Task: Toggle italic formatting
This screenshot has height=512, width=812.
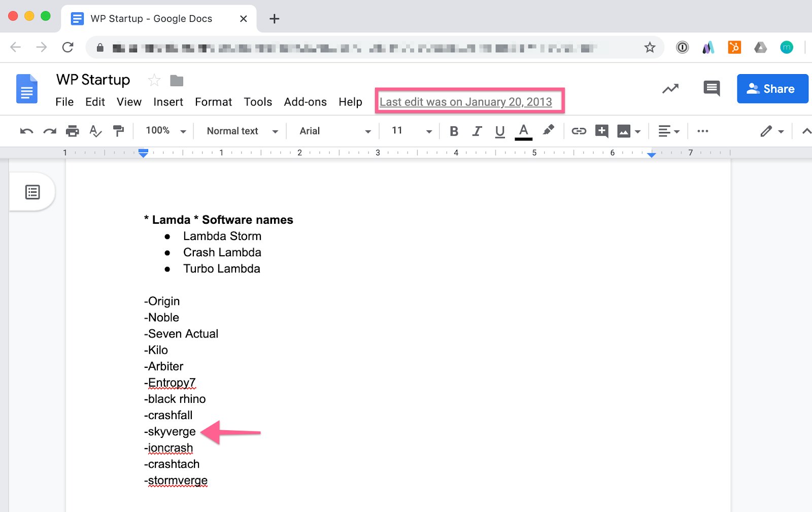Action: (477, 131)
